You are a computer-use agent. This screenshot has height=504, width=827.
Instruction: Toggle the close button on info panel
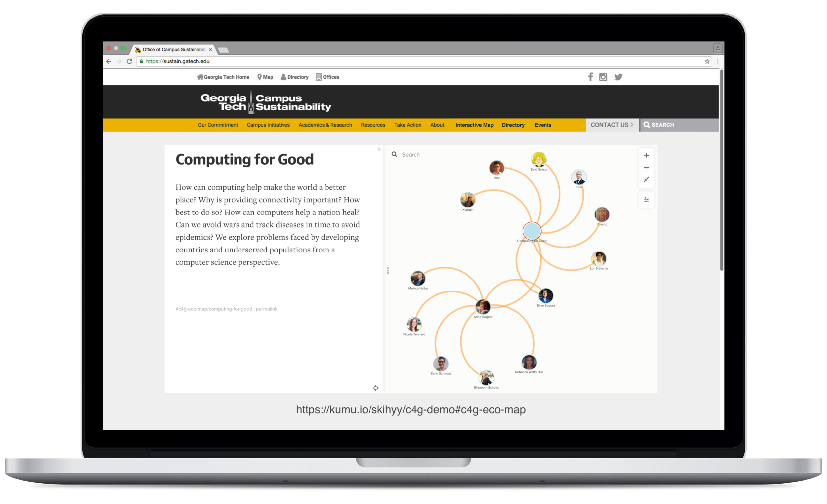coord(379,149)
